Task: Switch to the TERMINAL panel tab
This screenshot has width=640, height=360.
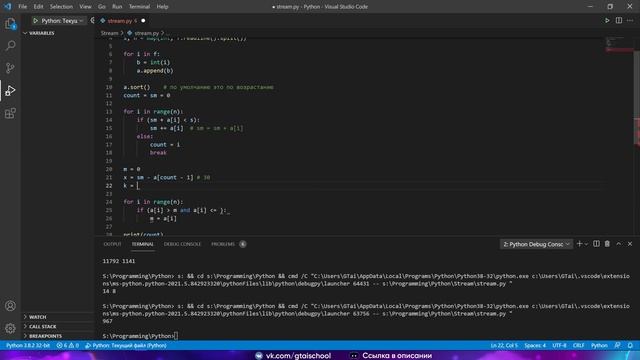Action: 142,244
